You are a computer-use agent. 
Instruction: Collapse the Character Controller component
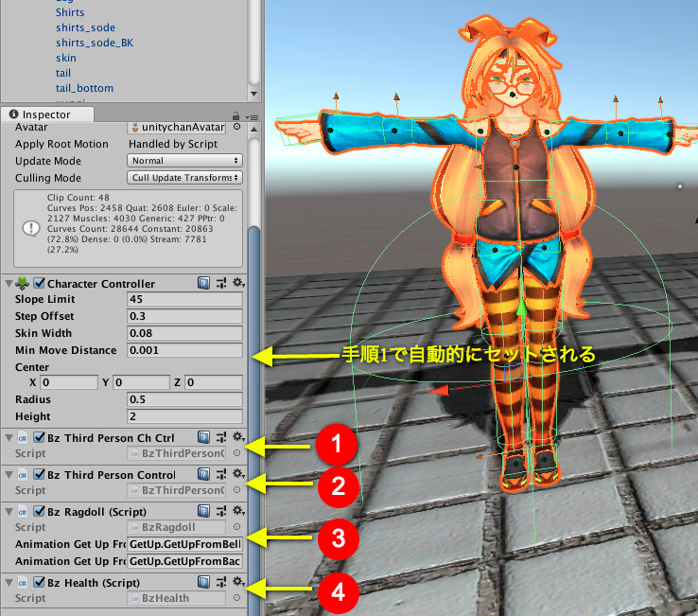[9, 283]
